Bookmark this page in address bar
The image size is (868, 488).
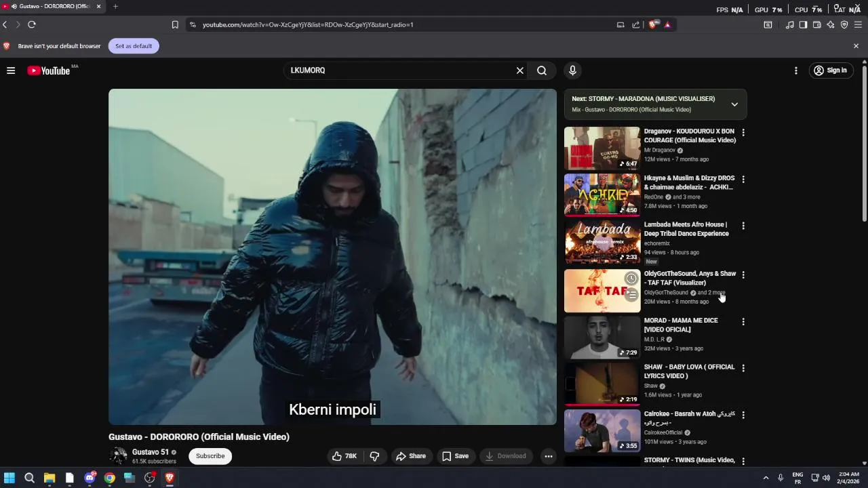(175, 24)
